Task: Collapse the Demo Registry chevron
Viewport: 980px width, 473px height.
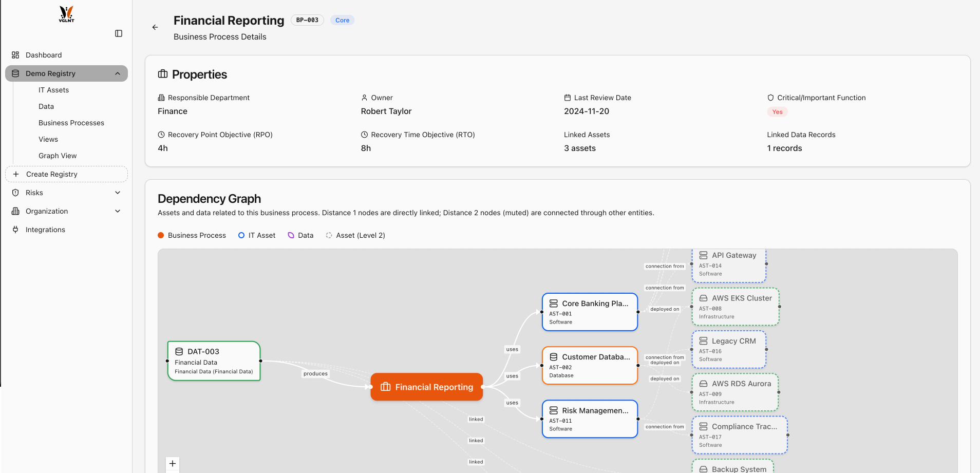Action: click(x=118, y=73)
